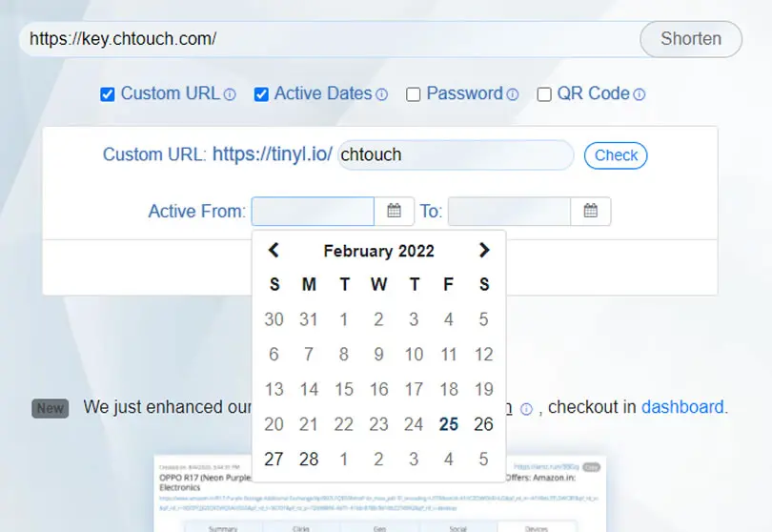Enable the Password checkbox
The height and width of the screenshot is (532, 772).
tap(413, 94)
